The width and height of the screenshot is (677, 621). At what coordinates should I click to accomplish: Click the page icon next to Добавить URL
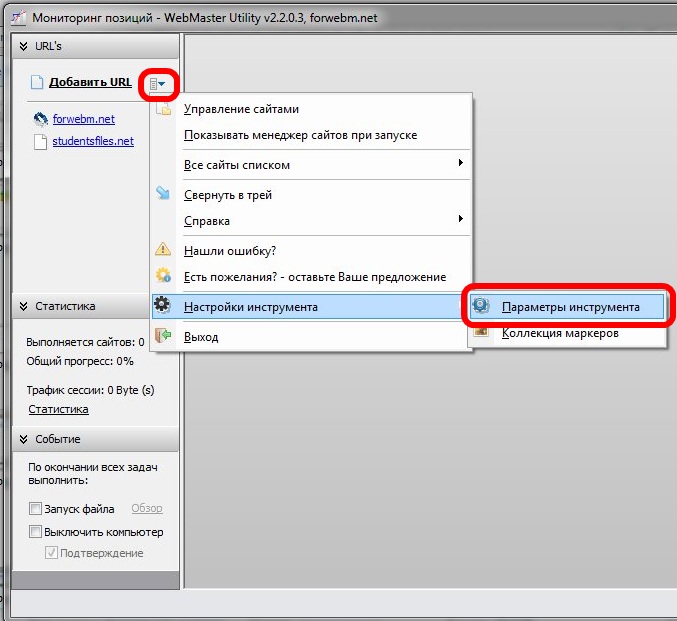[37, 83]
